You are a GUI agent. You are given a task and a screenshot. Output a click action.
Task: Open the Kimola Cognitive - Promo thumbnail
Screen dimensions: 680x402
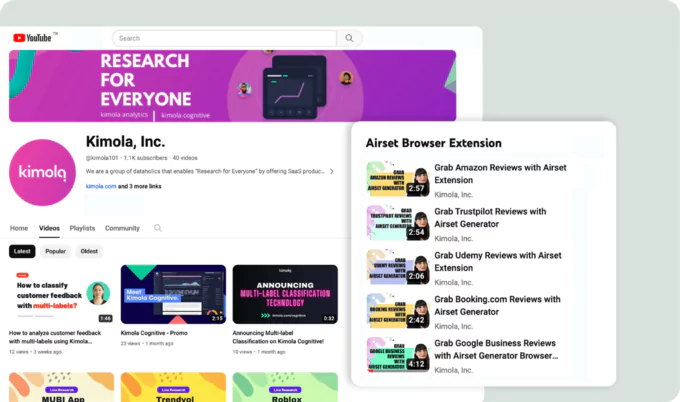(173, 294)
